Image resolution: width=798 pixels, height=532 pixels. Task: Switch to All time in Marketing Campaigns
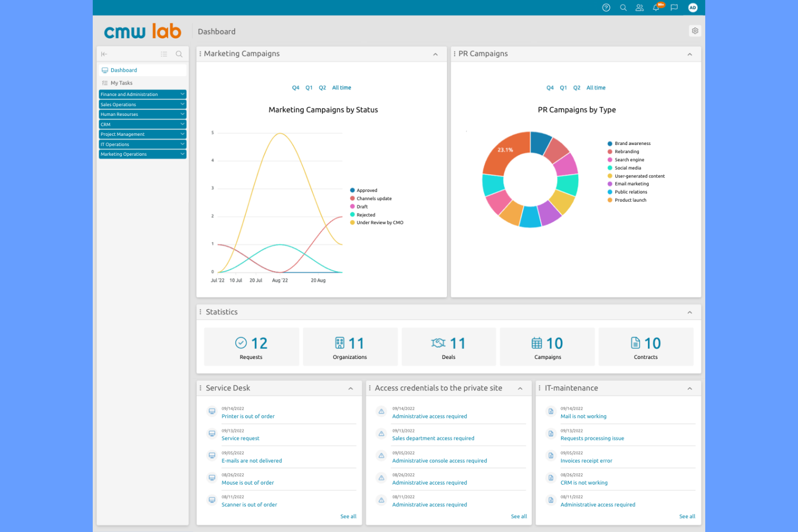(341, 87)
